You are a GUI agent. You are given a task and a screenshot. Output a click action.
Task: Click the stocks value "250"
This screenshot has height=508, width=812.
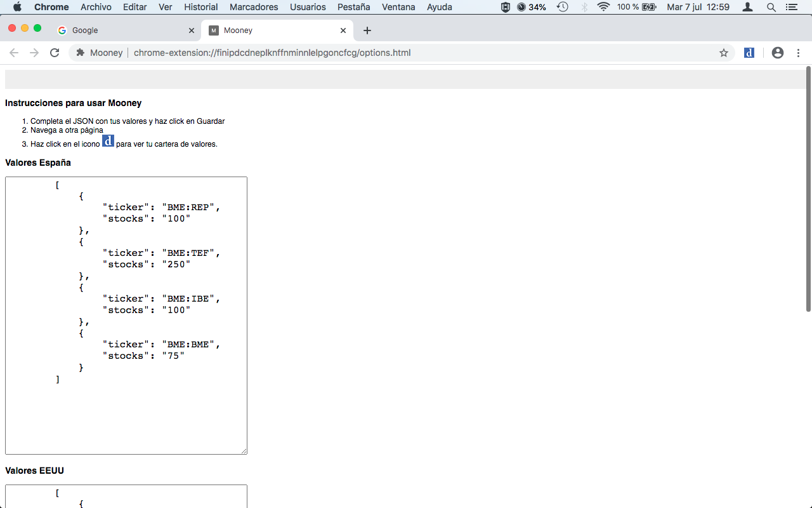(176, 264)
